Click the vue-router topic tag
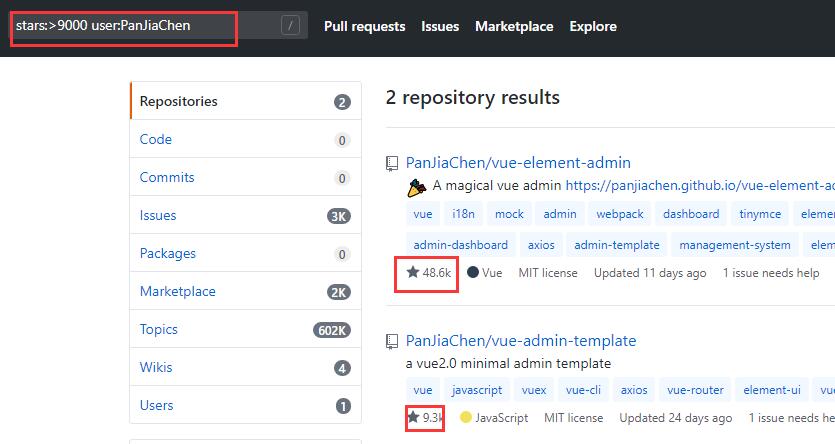Image resolution: width=835 pixels, height=444 pixels. (695, 390)
